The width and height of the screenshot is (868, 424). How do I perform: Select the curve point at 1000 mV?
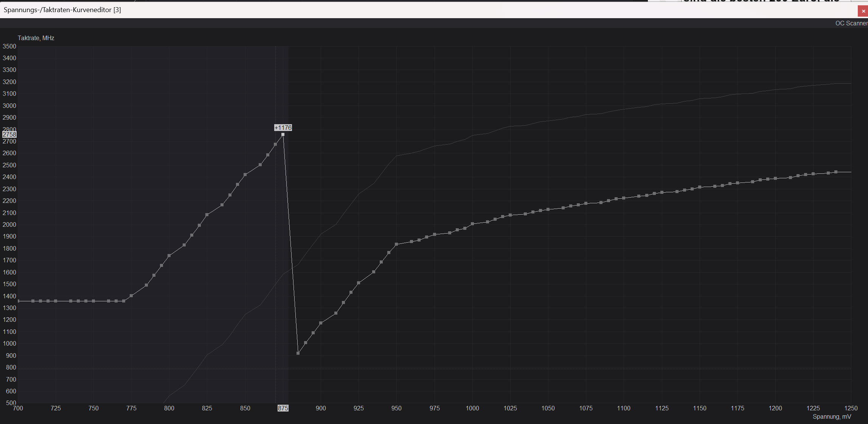tap(472, 224)
